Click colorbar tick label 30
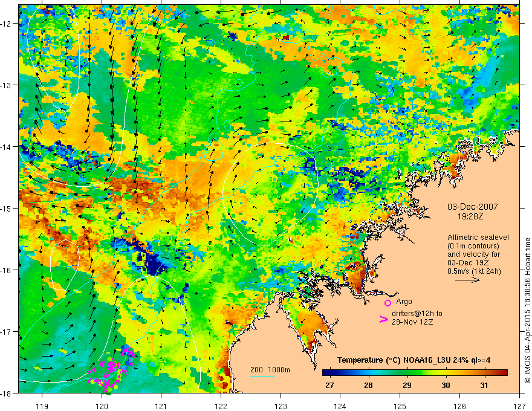This screenshot has height=411, width=532. [446, 385]
